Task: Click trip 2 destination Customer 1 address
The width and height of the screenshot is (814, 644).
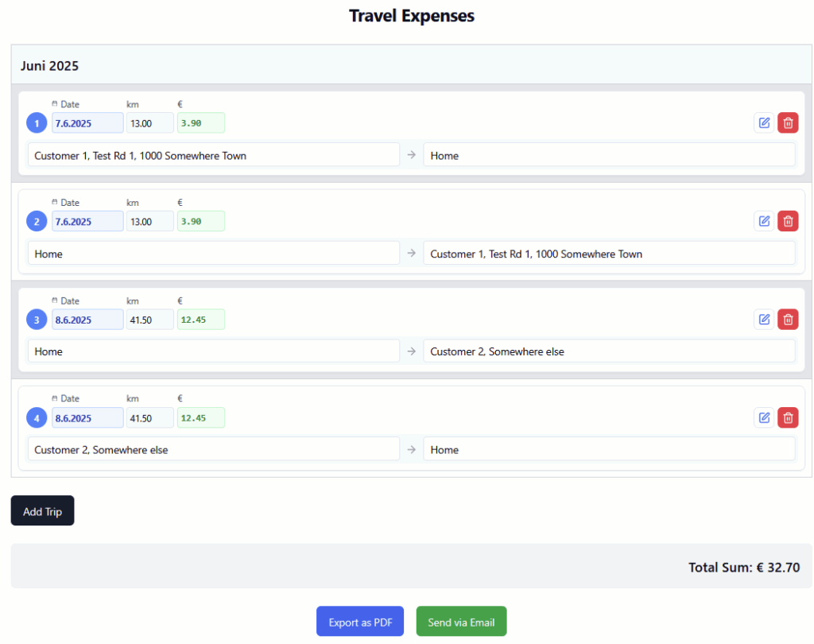Action: tap(608, 254)
